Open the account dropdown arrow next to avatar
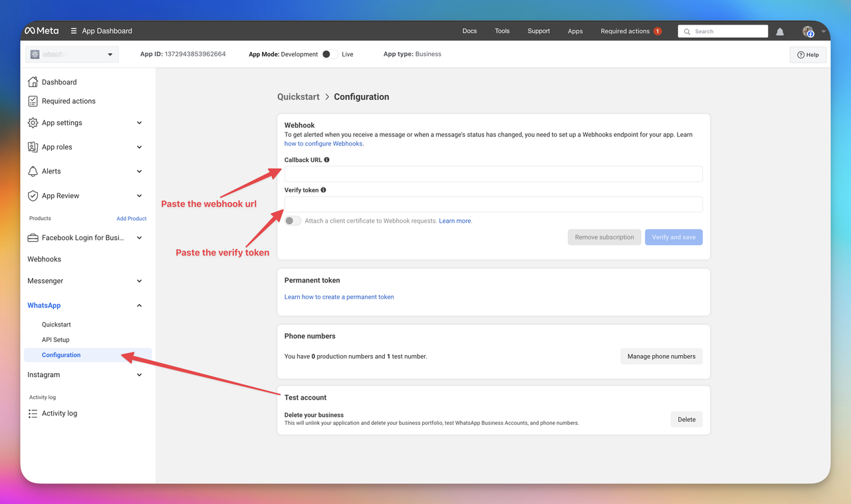 pyautogui.click(x=823, y=31)
